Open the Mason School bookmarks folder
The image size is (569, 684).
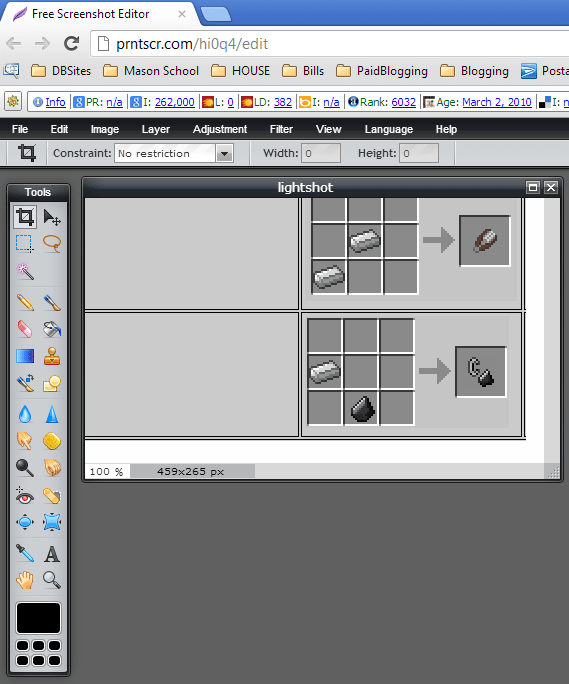[151, 71]
